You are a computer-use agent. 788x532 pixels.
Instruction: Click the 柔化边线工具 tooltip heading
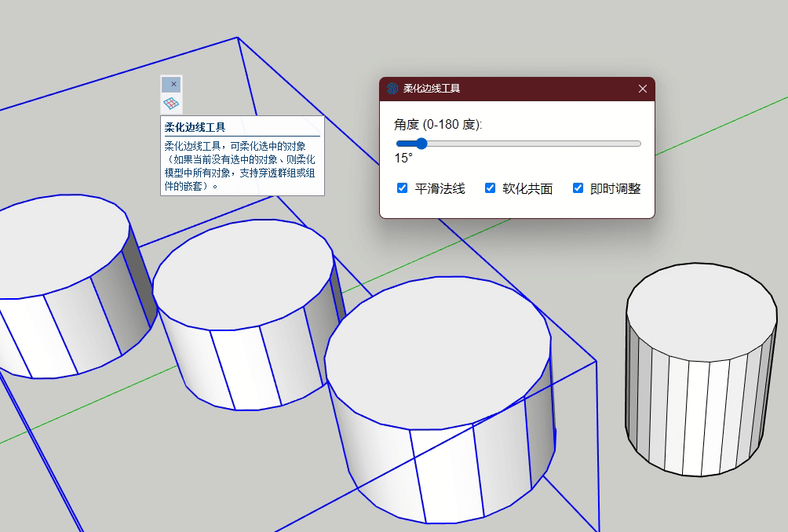point(195,126)
